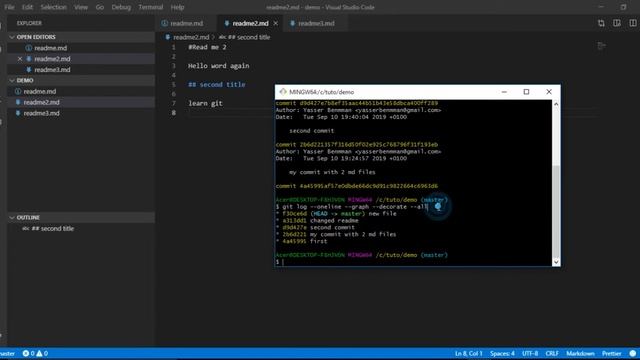This screenshot has height=360, width=640.
Task: Minimize the MINGW64 terminal window
Action: click(504, 92)
